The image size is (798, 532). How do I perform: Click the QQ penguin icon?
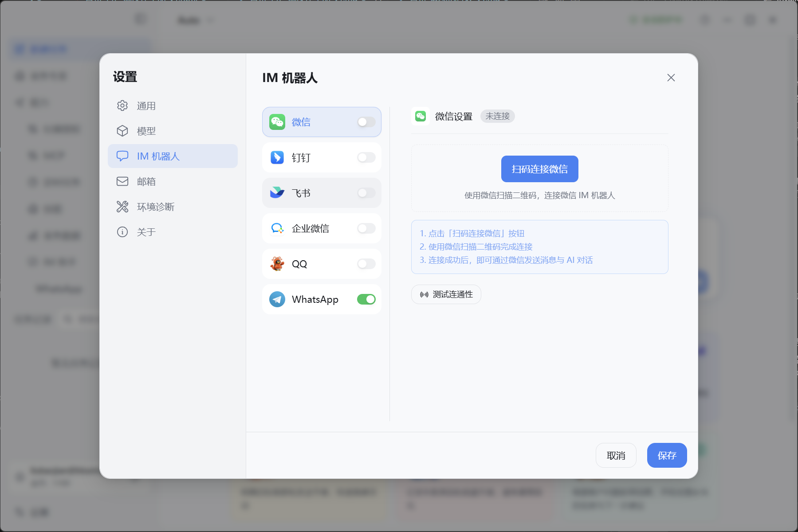coord(277,264)
